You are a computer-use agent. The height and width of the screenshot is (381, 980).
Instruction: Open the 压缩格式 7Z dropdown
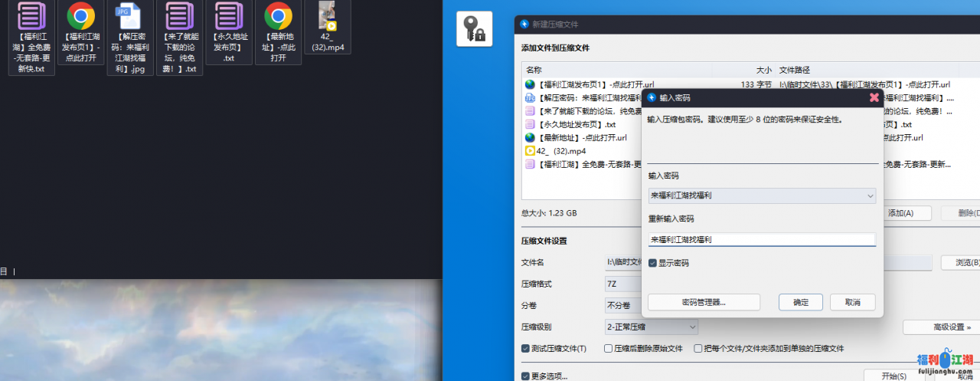tap(622, 284)
